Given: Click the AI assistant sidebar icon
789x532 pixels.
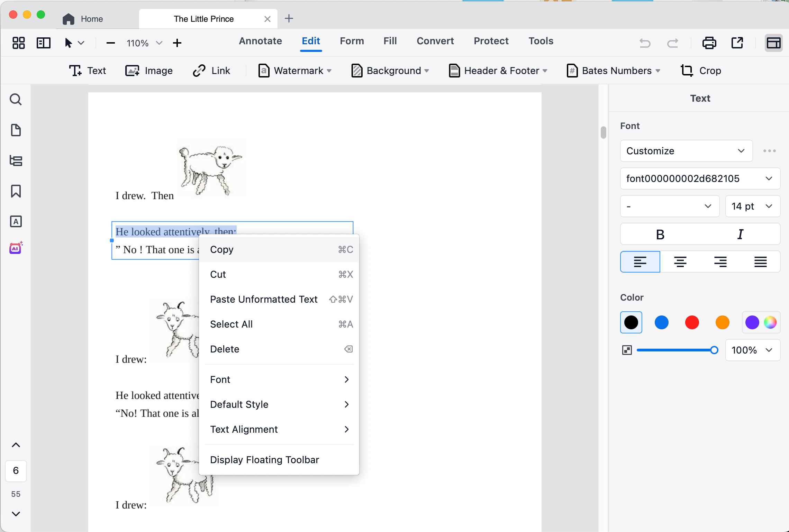Looking at the screenshot, I should click(16, 248).
